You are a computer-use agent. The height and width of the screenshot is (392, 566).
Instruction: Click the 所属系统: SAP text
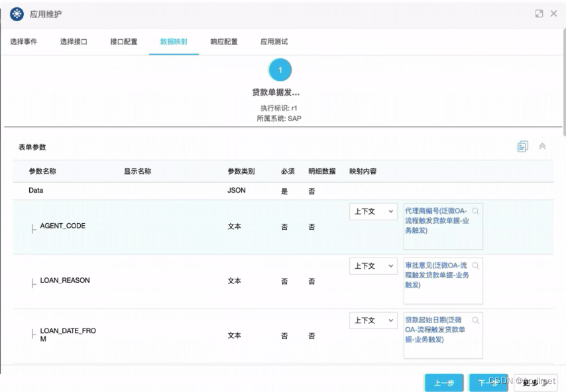coord(278,119)
